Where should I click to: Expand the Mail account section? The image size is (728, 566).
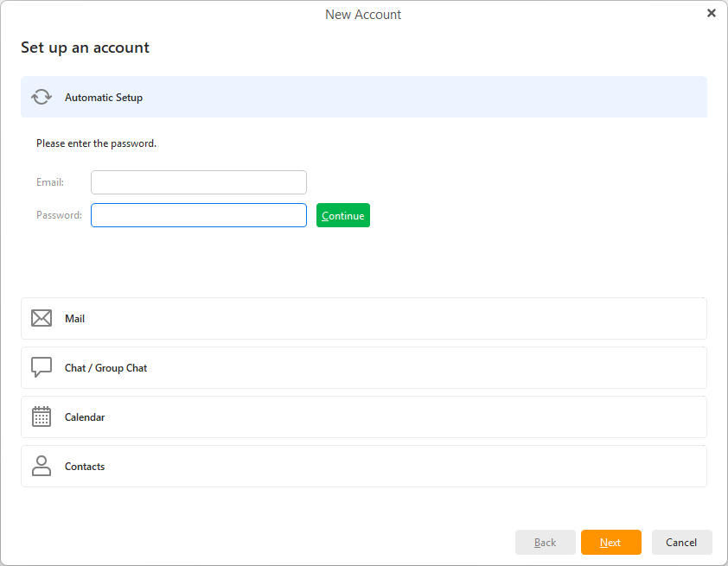pyautogui.click(x=363, y=319)
